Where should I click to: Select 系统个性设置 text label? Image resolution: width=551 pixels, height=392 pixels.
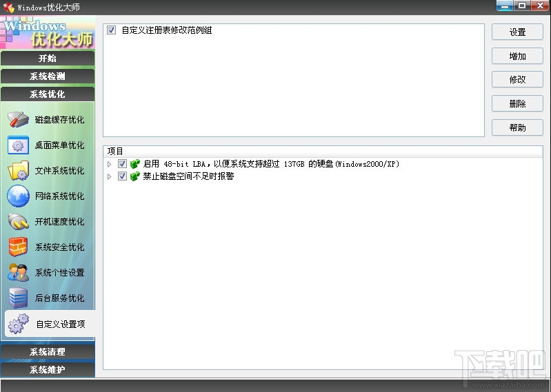(x=59, y=273)
